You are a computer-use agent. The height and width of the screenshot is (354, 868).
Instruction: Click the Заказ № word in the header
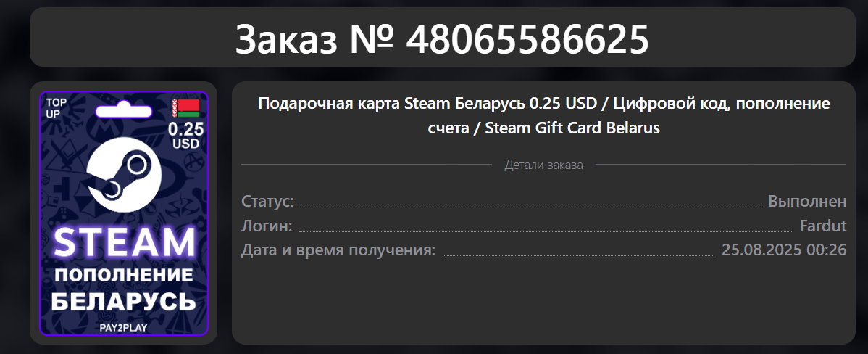[x=314, y=38]
